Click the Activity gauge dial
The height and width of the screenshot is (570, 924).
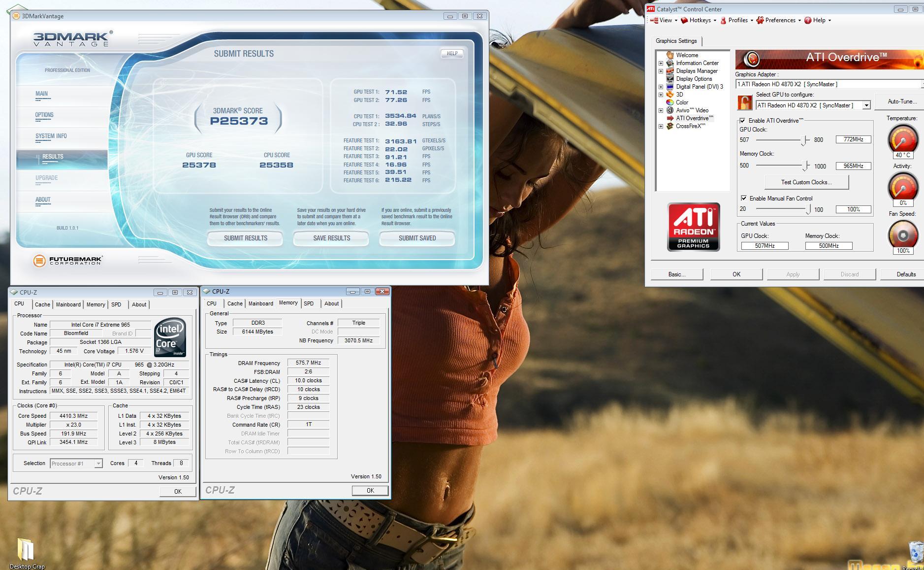click(902, 186)
